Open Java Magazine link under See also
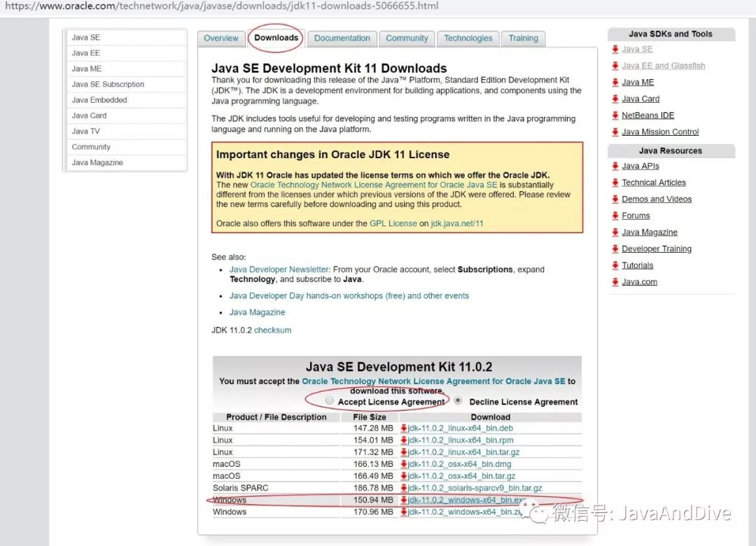The height and width of the screenshot is (546, 756). click(x=257, y=313)
